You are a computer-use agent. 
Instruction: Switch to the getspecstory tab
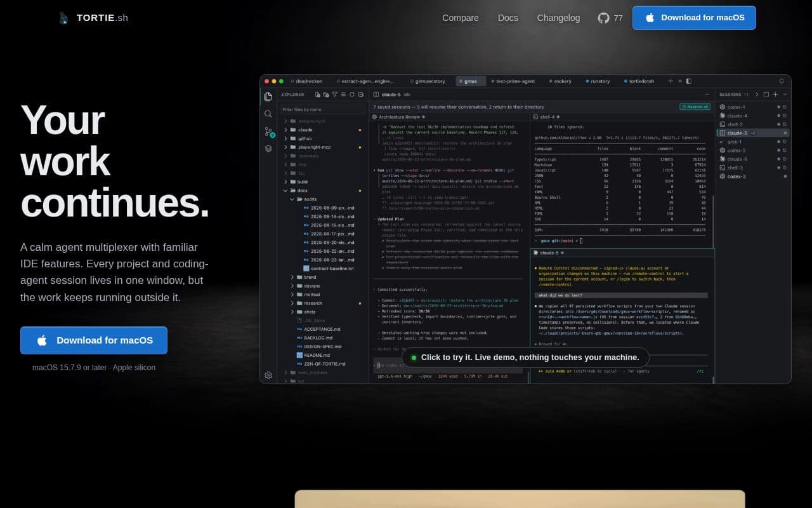pyautogui.click(x=428, y=81)
